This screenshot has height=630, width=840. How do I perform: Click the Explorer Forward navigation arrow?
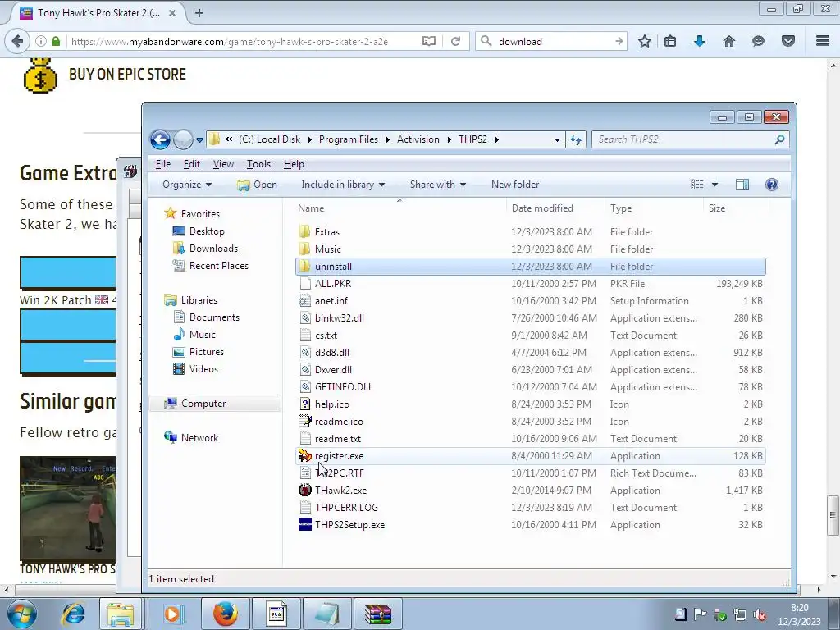183,139
